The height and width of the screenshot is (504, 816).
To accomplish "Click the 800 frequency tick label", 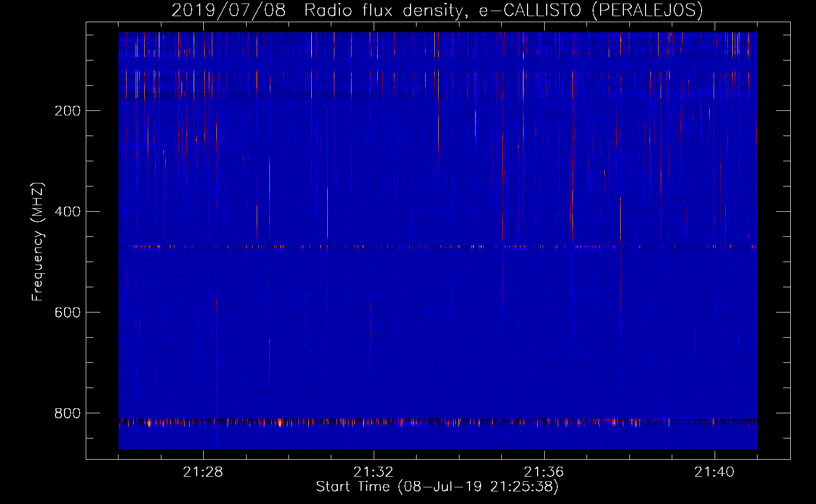I will (x=68, y=413).
